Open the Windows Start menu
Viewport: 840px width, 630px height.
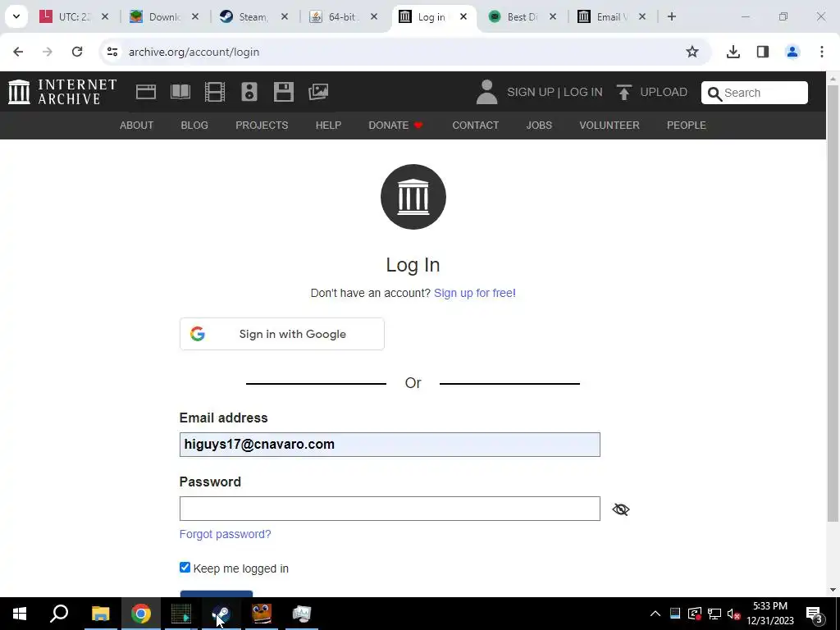[20, 614]
